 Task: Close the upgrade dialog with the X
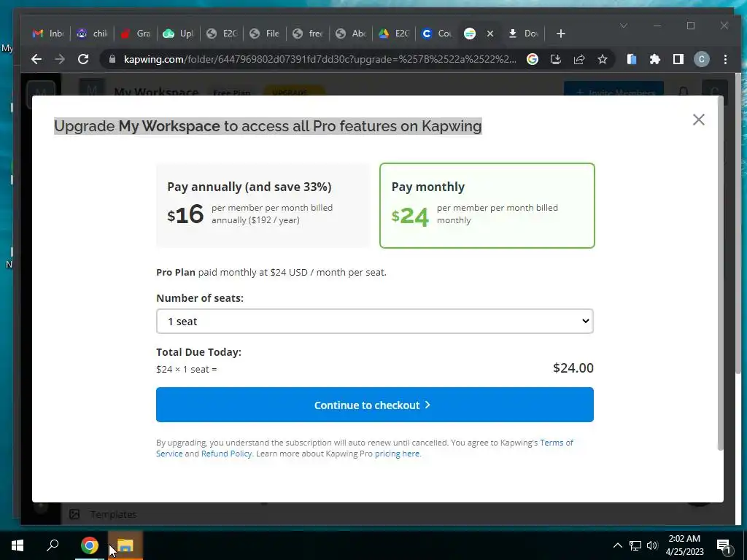tap(698, 120)
